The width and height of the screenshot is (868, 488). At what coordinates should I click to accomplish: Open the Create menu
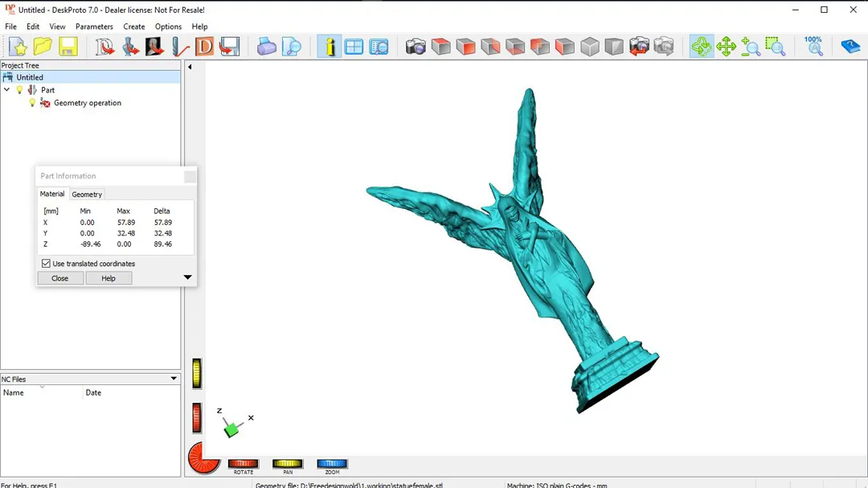(134, 27)
